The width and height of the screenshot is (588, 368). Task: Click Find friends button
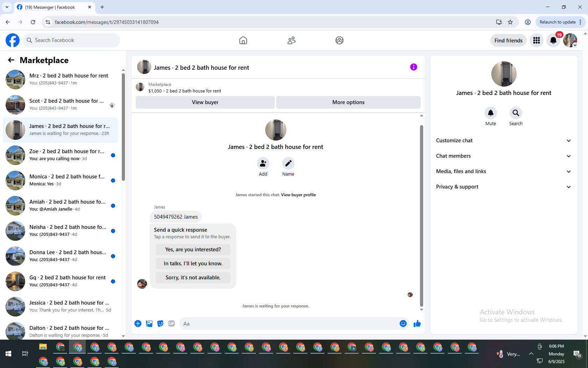coord(509,40)
